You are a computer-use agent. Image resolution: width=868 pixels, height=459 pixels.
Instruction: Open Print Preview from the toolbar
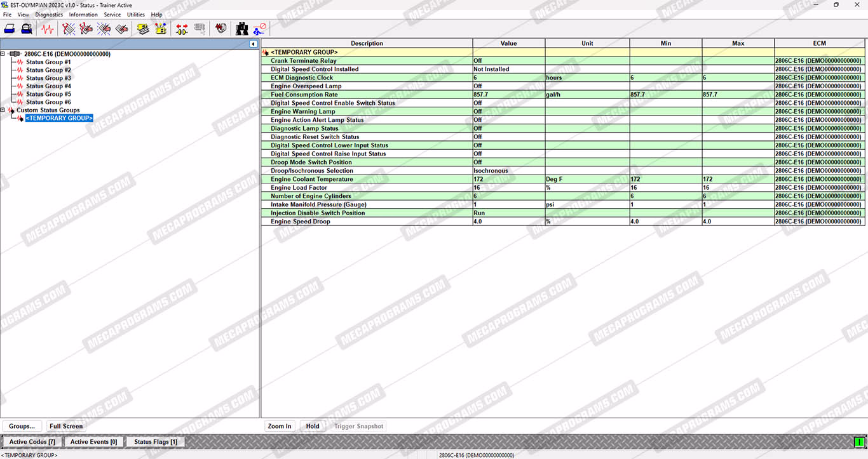click(x=27, y=29)
